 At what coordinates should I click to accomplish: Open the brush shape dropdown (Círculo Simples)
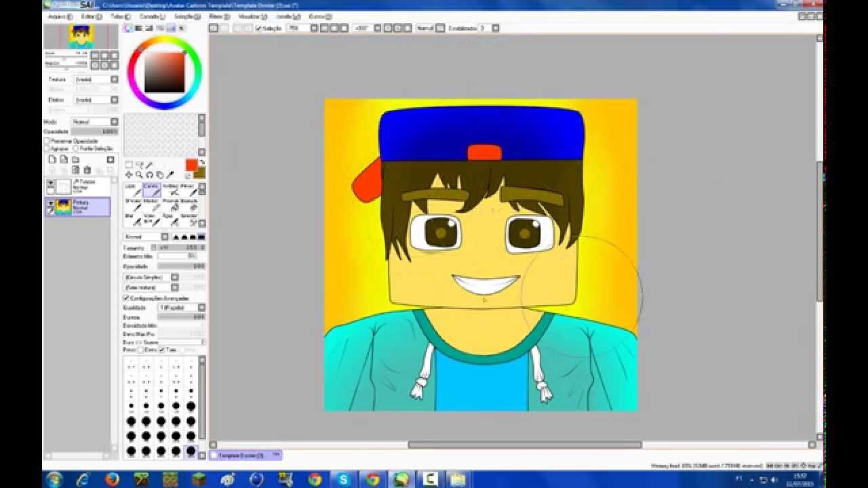pos(151,277)
